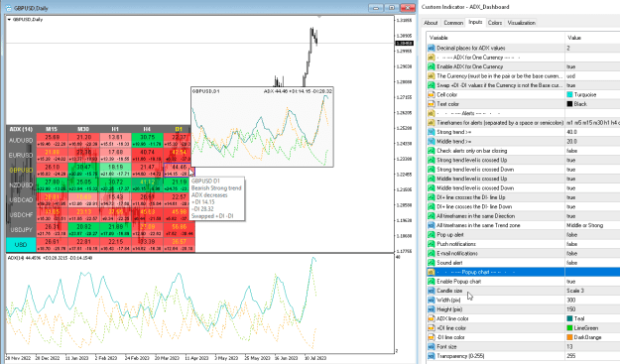Click the D1 timeframe header in ADX dashboard

pos(179,129)
